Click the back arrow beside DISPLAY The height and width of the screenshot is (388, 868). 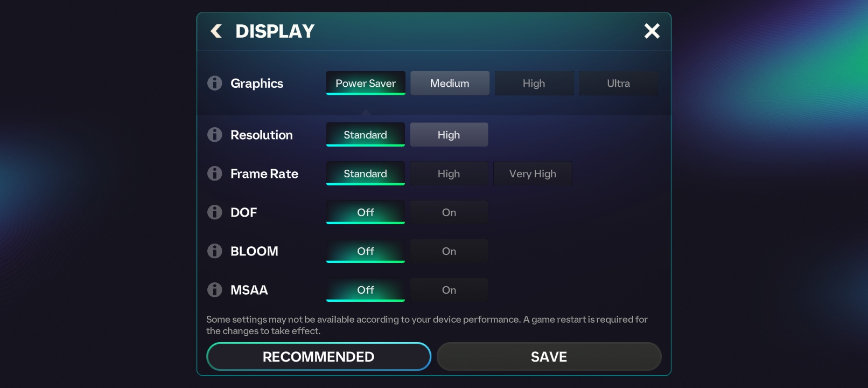216,31
